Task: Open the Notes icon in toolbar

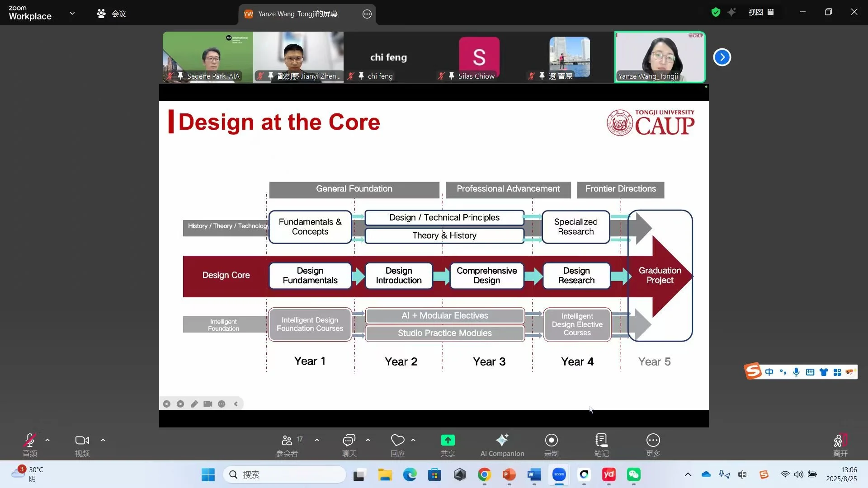Action: [601, 441]
